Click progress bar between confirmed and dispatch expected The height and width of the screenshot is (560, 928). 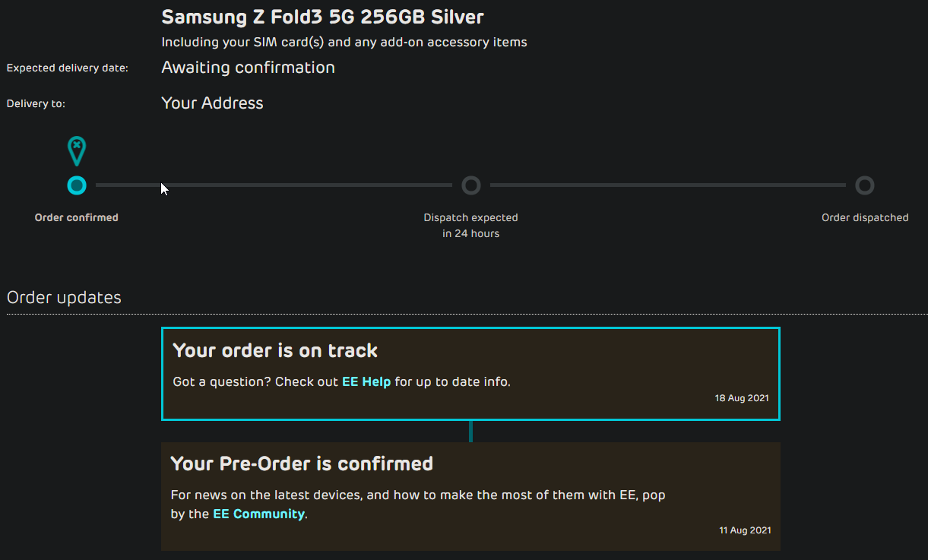coord(274,185)
